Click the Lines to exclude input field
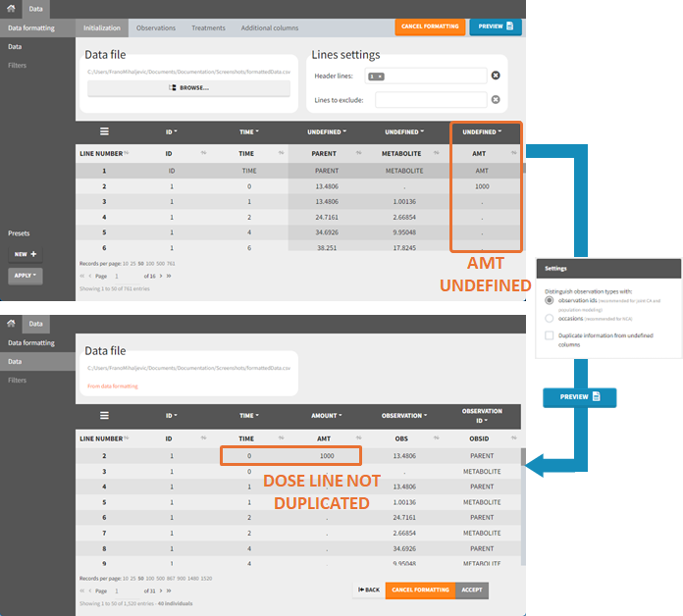Viewport: 683px width, 616px height. (x=430, y=99)
